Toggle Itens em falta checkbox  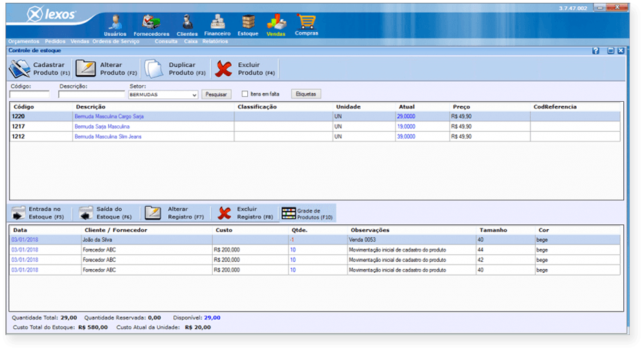coord(244,94)
